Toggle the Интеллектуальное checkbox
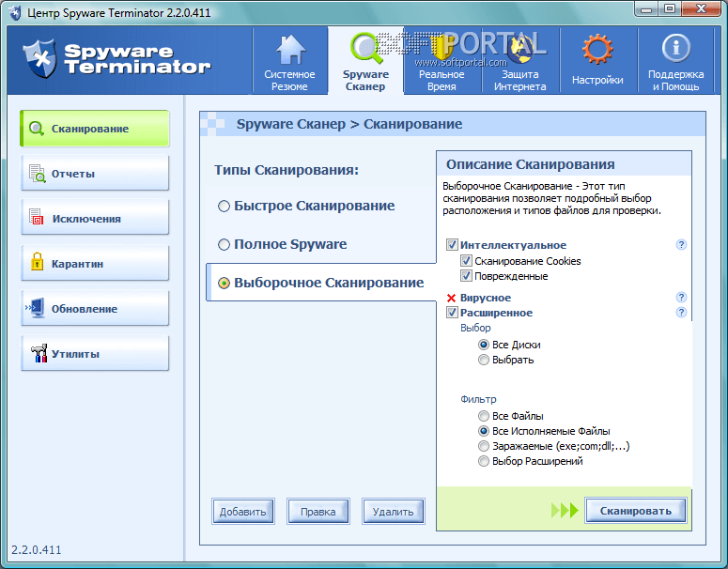The width and height of the screenshot is (728, 569). pyautogui.click(x=452, y=244)
